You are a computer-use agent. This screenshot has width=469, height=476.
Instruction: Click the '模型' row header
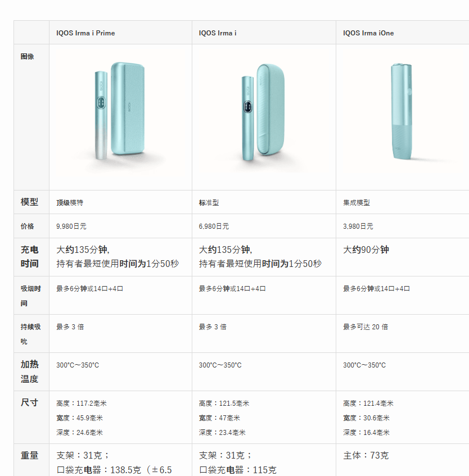(30, 202)
